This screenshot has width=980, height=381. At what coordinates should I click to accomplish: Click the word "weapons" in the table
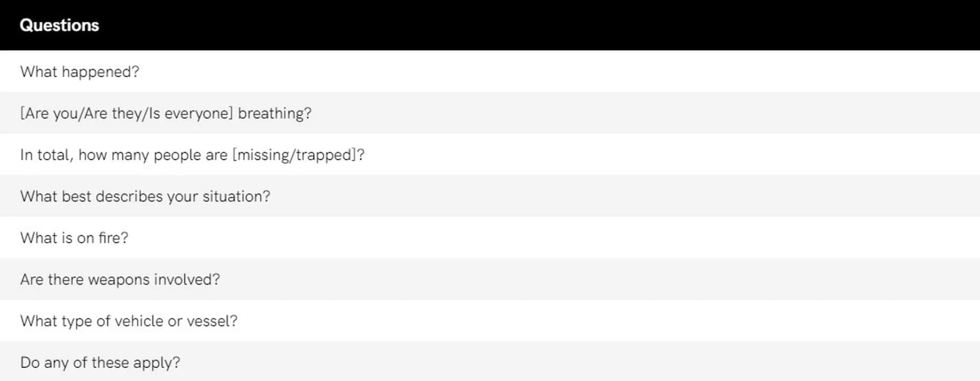119,280
